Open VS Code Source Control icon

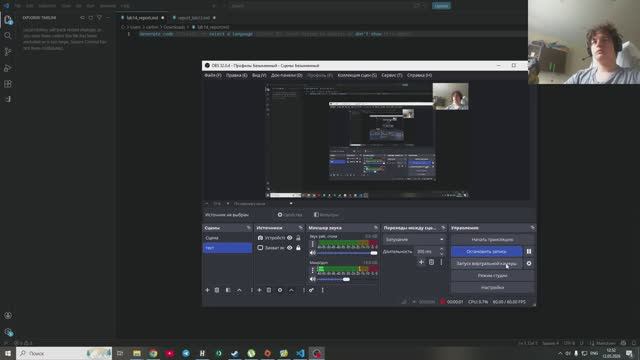[x=8, y=52]
